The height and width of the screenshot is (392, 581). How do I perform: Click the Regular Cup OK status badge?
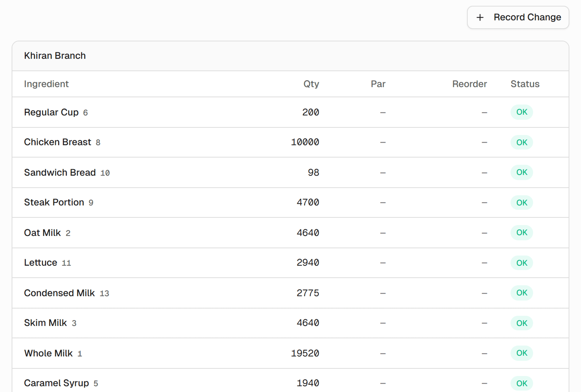coord(522,112)
